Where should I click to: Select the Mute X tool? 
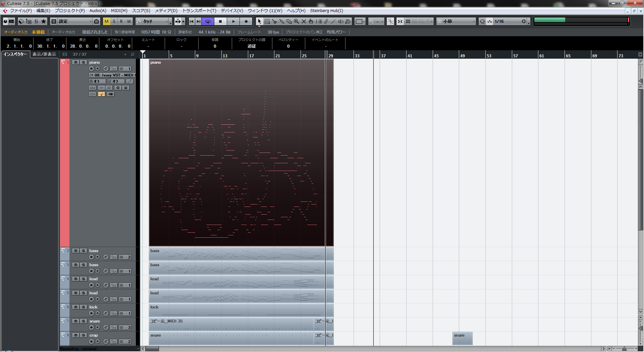coord(304,21)
